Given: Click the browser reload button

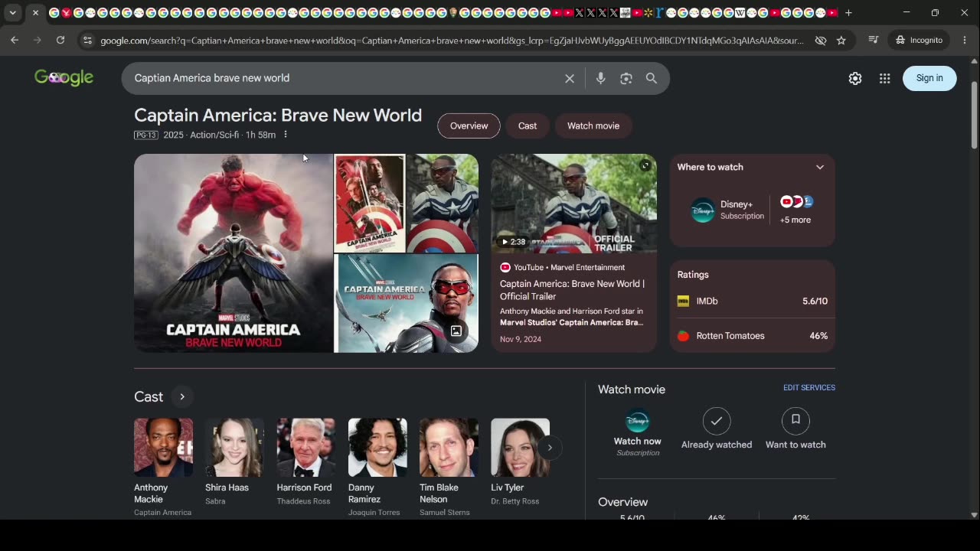Looking at the screenshot, I should pos(60,40).
